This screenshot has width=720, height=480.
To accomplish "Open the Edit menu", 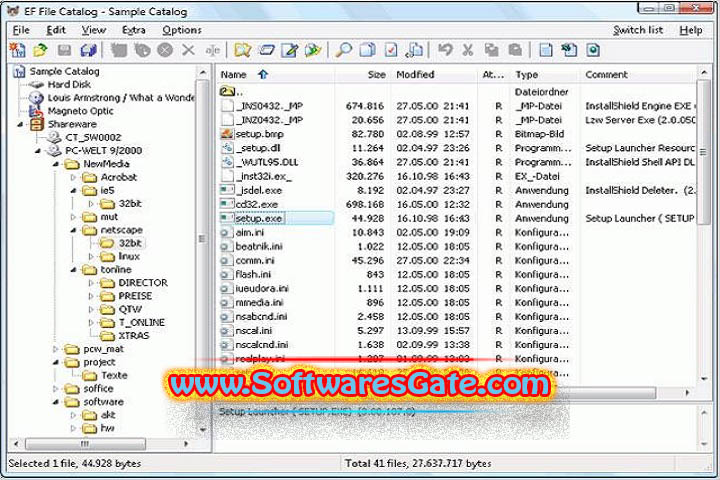I will [56, 30].
